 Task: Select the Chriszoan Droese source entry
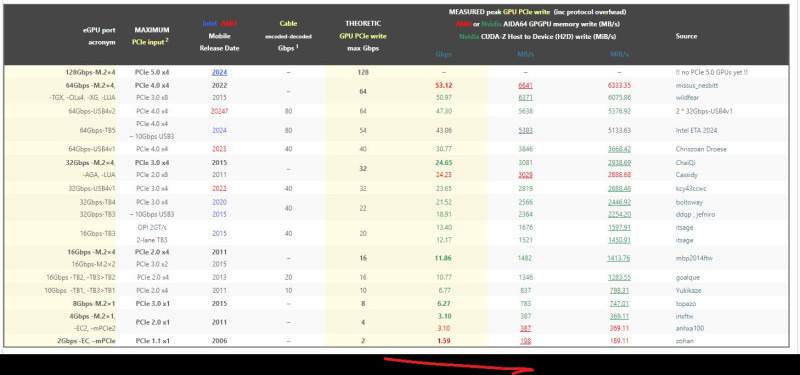click(700, 149)
